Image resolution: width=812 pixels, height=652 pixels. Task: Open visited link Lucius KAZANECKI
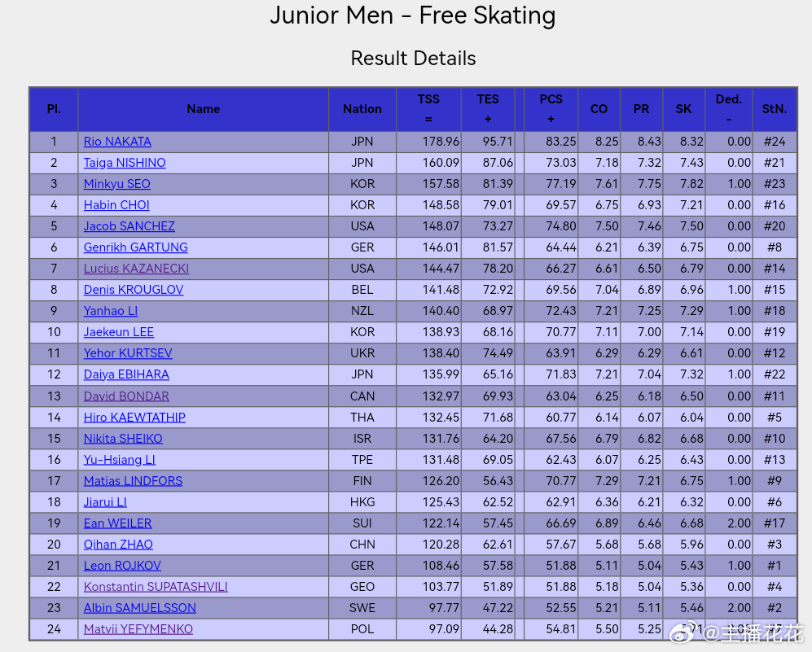pyautogui.click(x=136, y=269)
